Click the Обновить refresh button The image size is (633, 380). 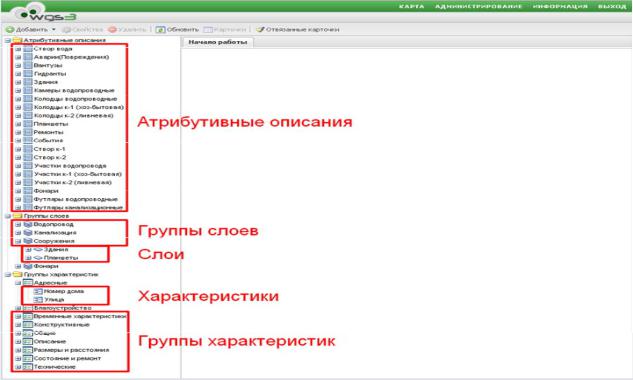tap(177, 29)
